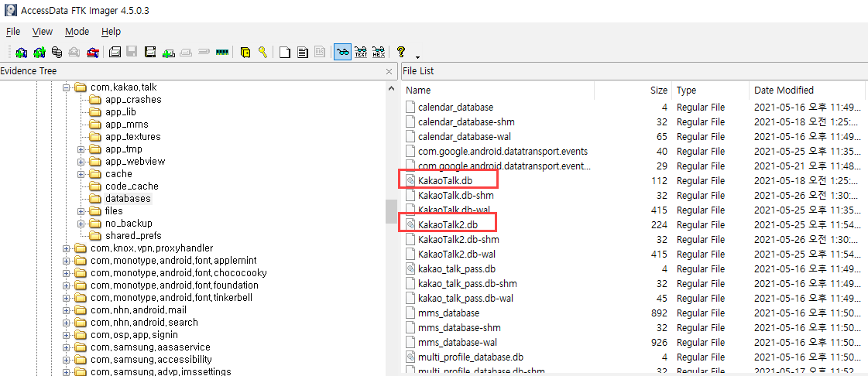Click the grayed Remove Evidence Item icon
The width and height of the screenshot is (868, 376).
74,53
